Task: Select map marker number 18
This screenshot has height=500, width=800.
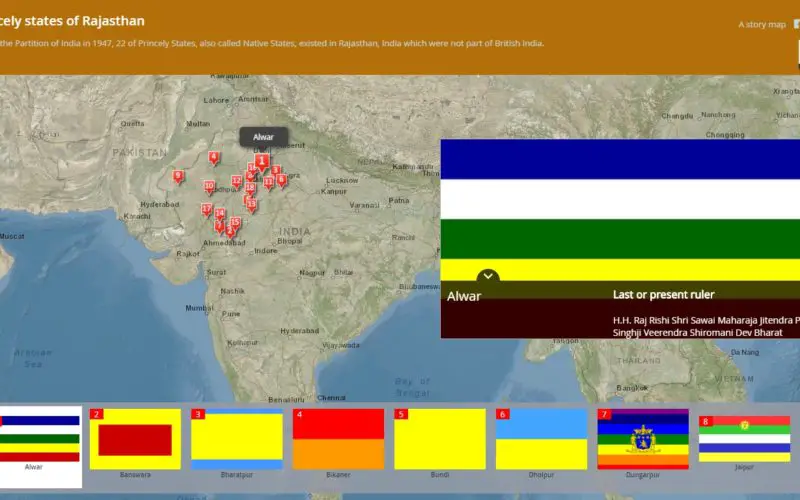Action: 250,189
